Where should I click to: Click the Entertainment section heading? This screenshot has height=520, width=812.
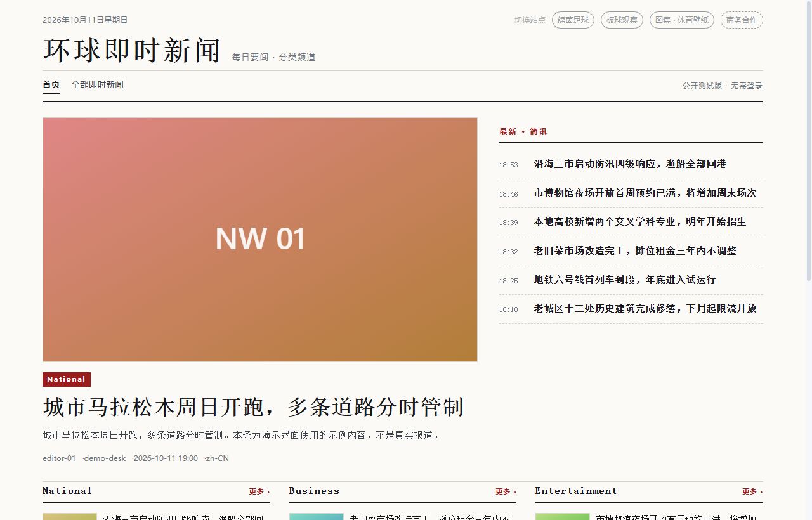576,491
